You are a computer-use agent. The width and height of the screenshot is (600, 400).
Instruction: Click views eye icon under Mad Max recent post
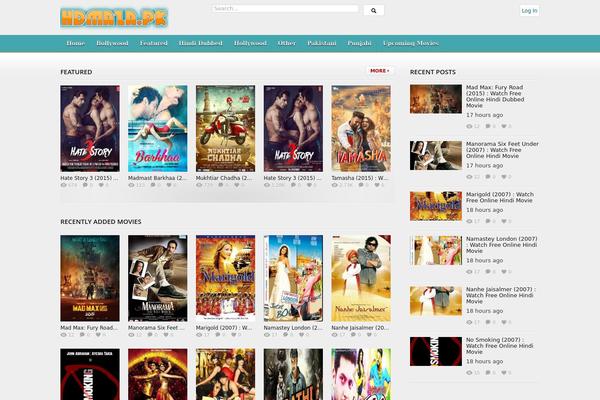(470, 126)
